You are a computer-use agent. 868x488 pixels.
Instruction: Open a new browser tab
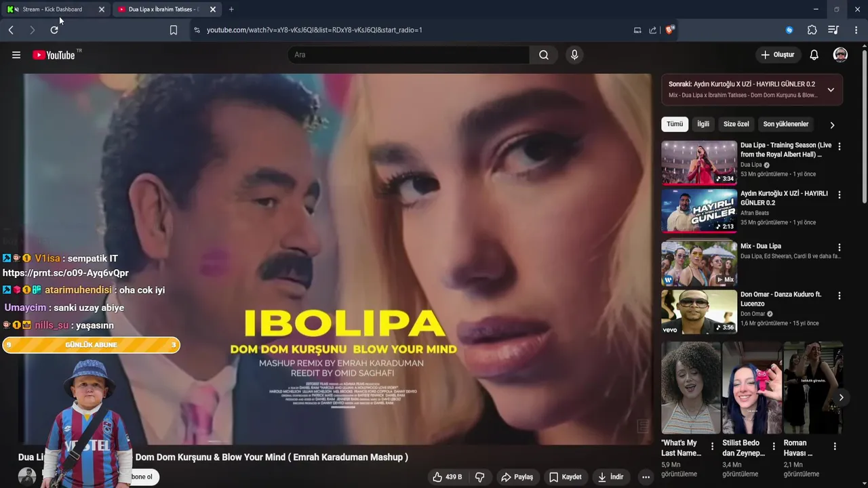[x=231, y=9]
